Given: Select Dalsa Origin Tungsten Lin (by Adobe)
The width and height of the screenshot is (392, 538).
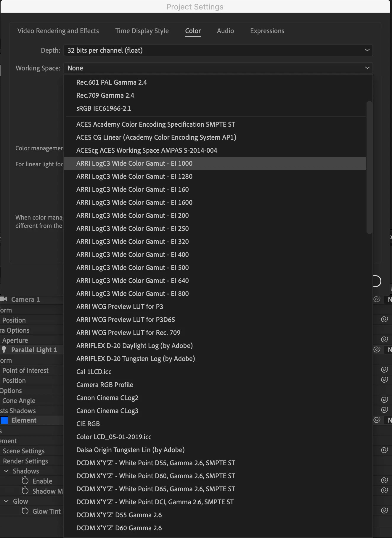Looking at the screenshot, I should point(215,450).
